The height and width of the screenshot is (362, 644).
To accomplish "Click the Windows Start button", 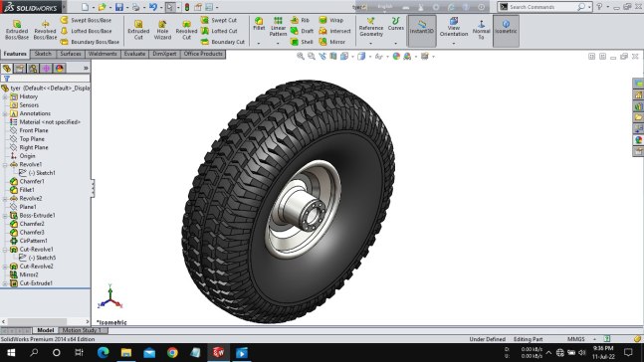I will tap(11, 353).
